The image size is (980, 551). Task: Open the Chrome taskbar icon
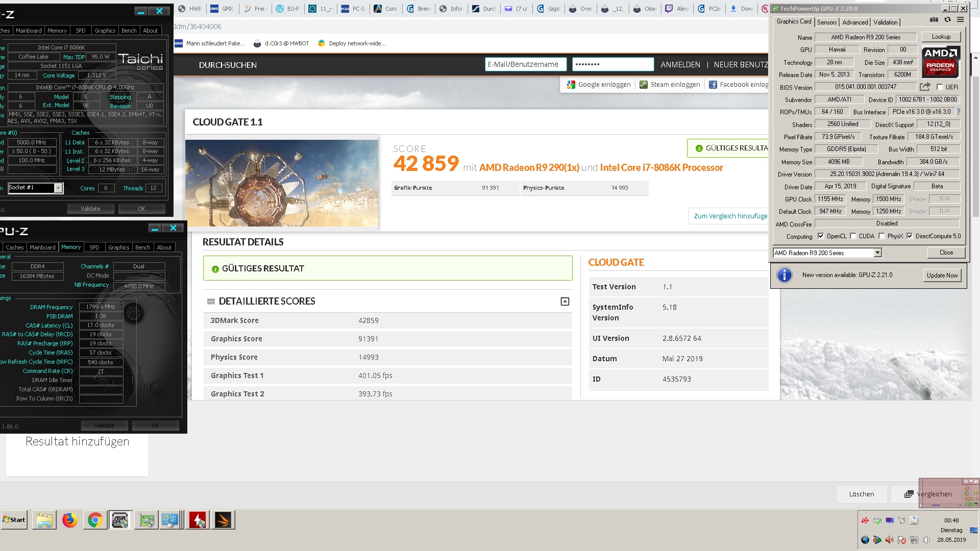tap(95, 520)
